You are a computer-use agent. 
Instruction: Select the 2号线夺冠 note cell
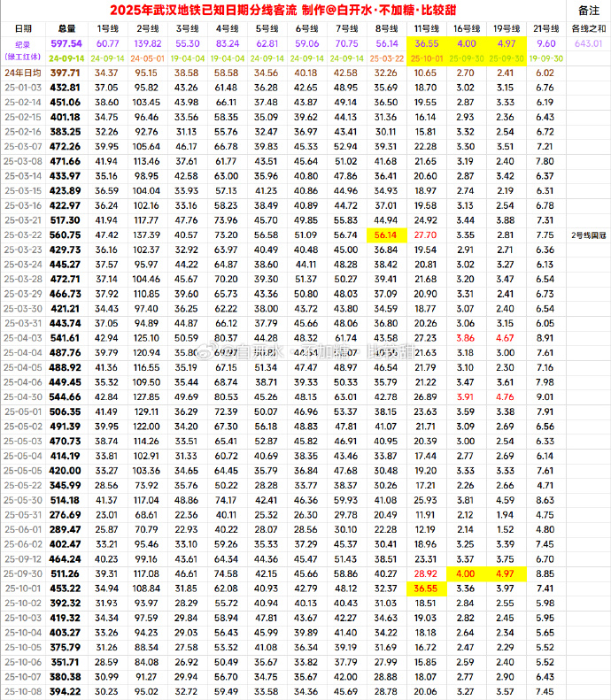(588, 235)
